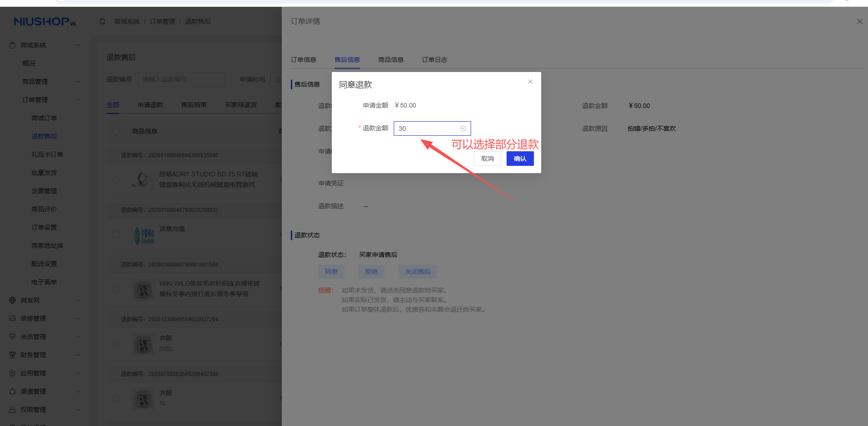The height and width of the screenshot is (426, 868).
Task: Click the 商城系统 storefront icon in sidebar
Action: click(x=12, y=45)
